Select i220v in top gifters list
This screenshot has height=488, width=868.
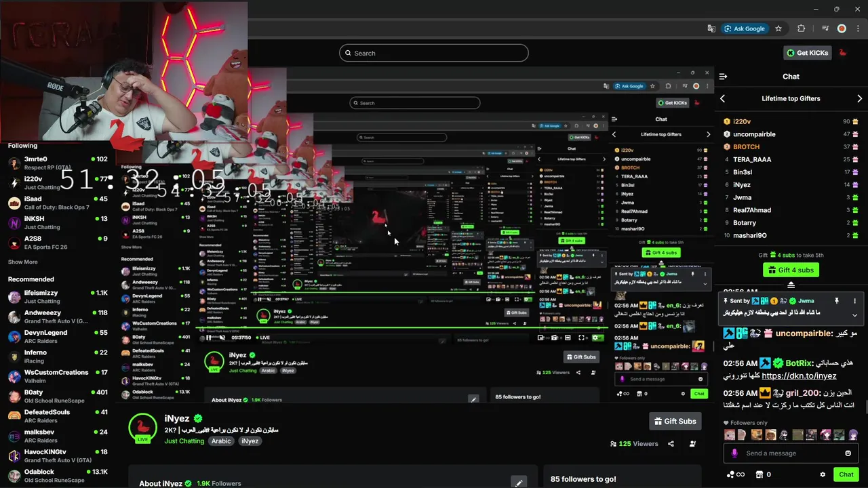coord(791,121)
